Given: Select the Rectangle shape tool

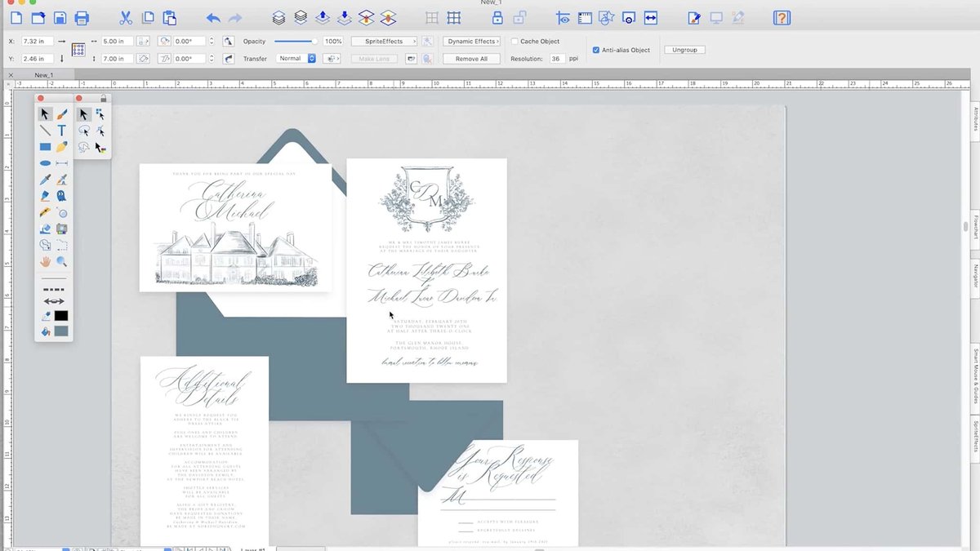Looking at the screenshot, I should tap(45, 147).
